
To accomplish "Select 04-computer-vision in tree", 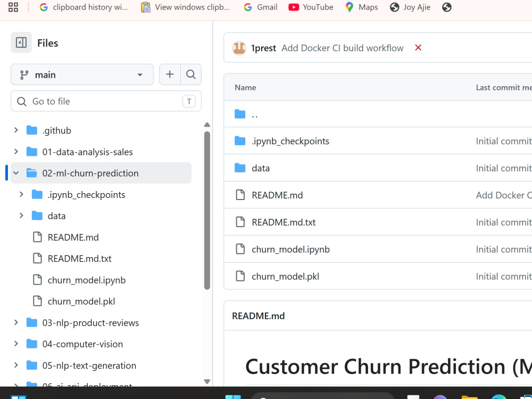I will pos(82,344).
